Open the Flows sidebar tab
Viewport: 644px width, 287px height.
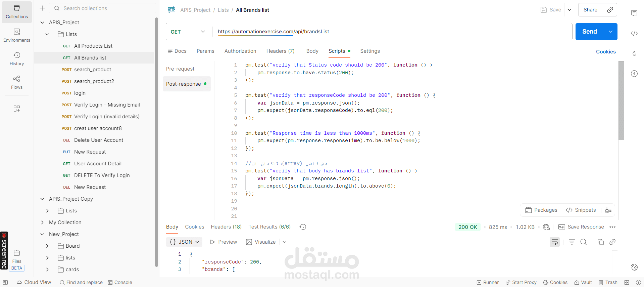click(17, 82)
